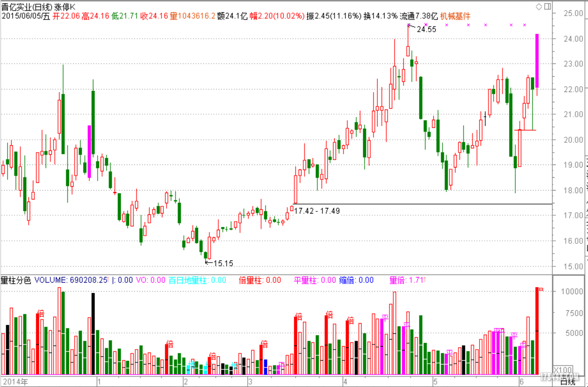
Task: Click the closing price 收24.16
Action: point(154,16)
